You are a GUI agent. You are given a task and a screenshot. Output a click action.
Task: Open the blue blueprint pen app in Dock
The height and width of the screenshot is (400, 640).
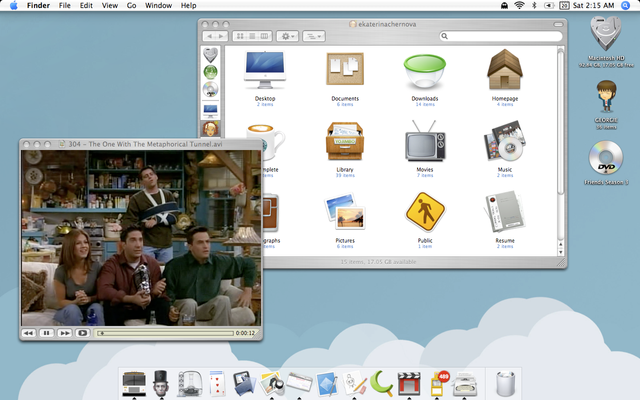coord(327,383)
